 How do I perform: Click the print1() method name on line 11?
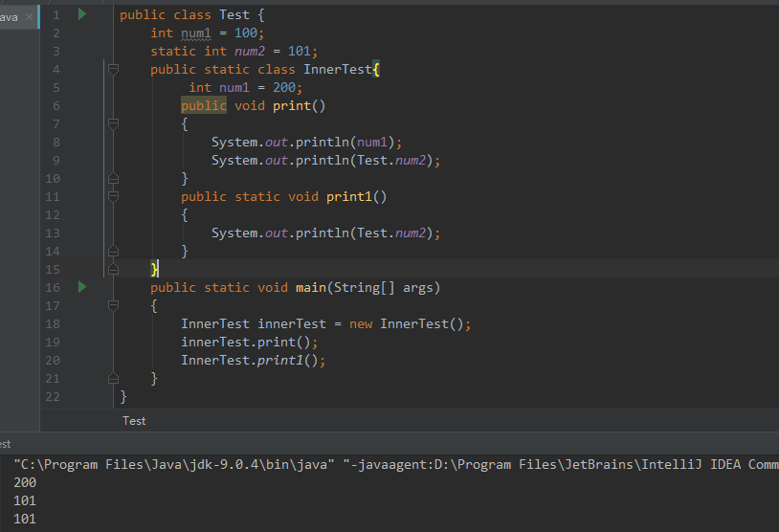point(349,197)
